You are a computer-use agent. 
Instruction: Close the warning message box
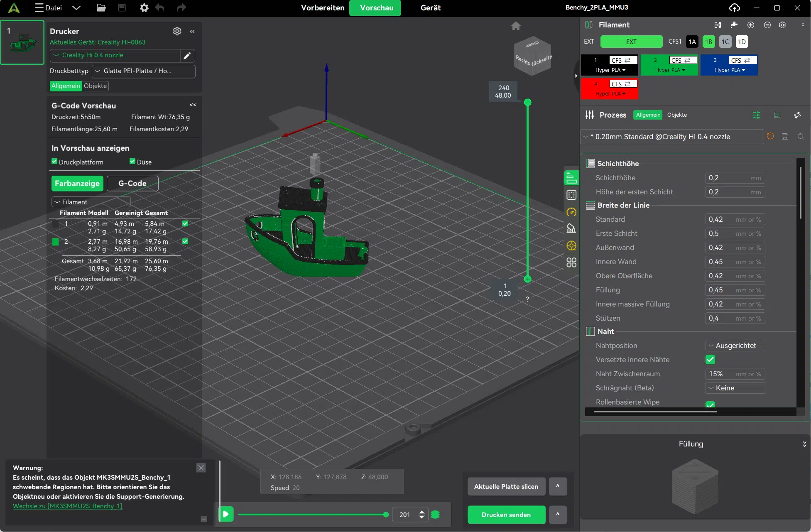coord(201,468)
